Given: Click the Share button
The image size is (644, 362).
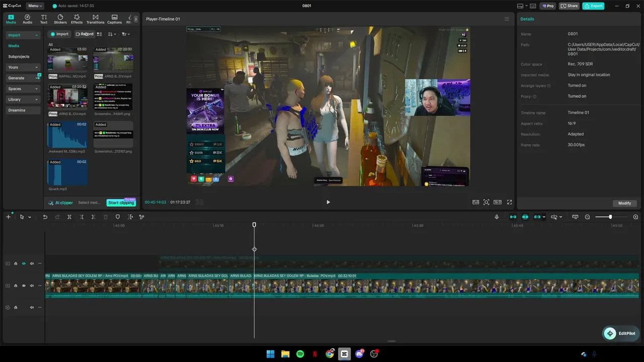Looking at the screenshot, I should click(569, 6).
